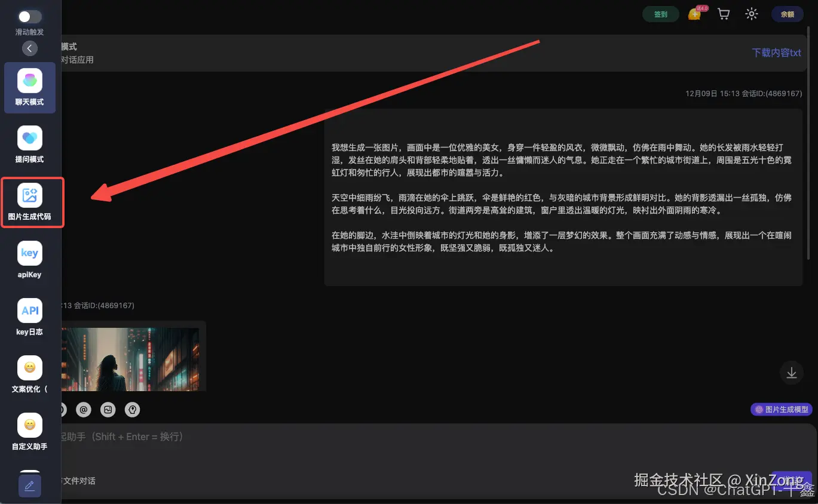This screenshot has height=504, width=818.
Task: Click the 签到 check-in button
Action: tap(660, 13)
